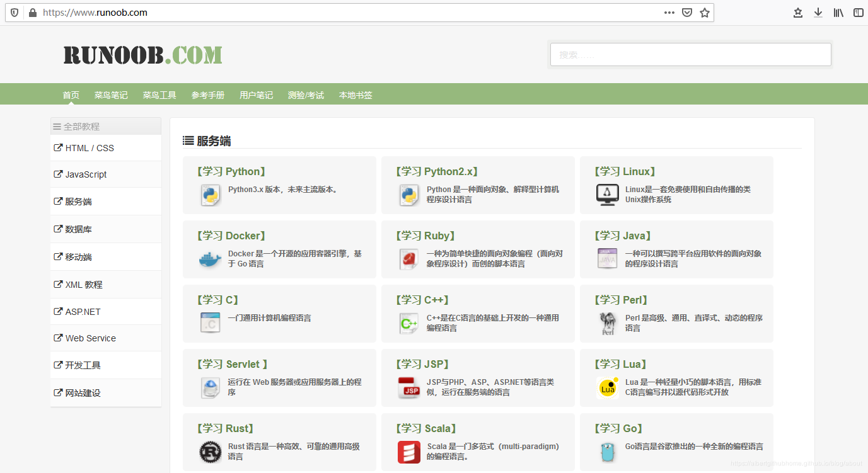Open HTML / CSS sidebar category

106,148
